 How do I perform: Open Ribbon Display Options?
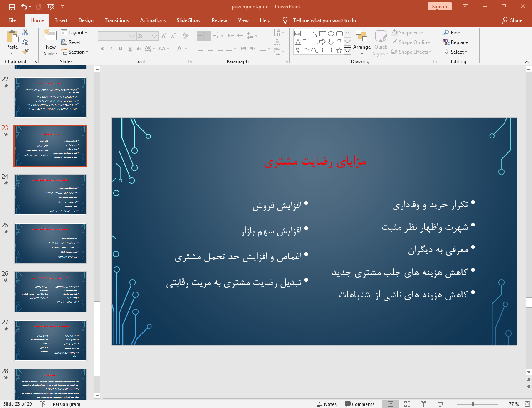click(465, 7)
